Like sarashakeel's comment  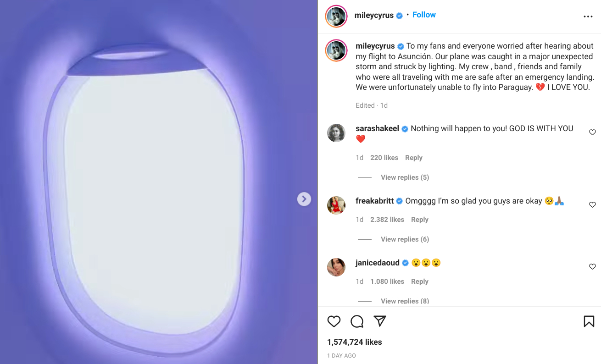592,132
